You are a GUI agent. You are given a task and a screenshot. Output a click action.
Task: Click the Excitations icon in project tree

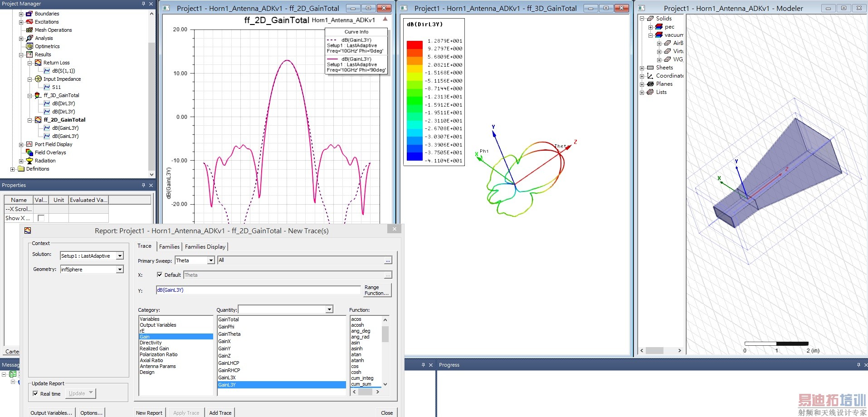point(29,22)
